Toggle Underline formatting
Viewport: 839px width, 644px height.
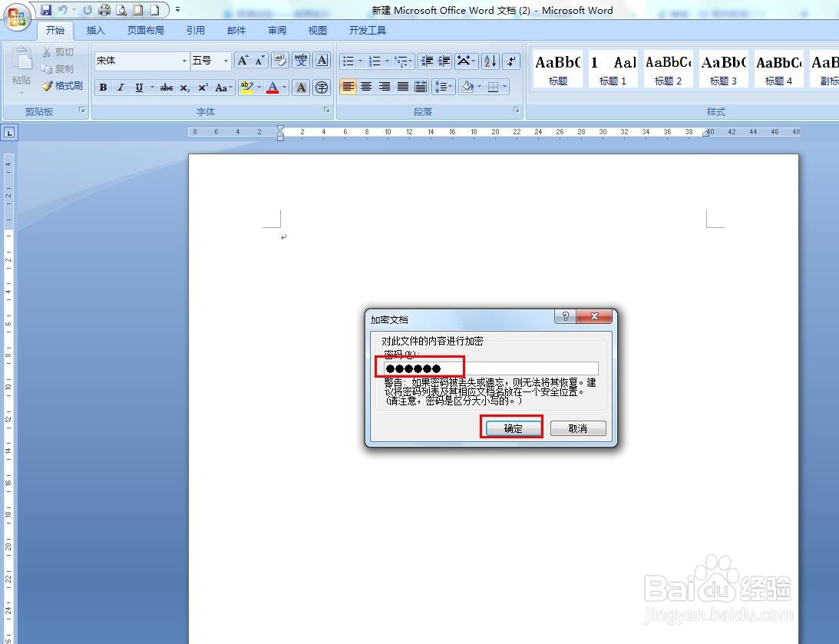click(139, 88)
